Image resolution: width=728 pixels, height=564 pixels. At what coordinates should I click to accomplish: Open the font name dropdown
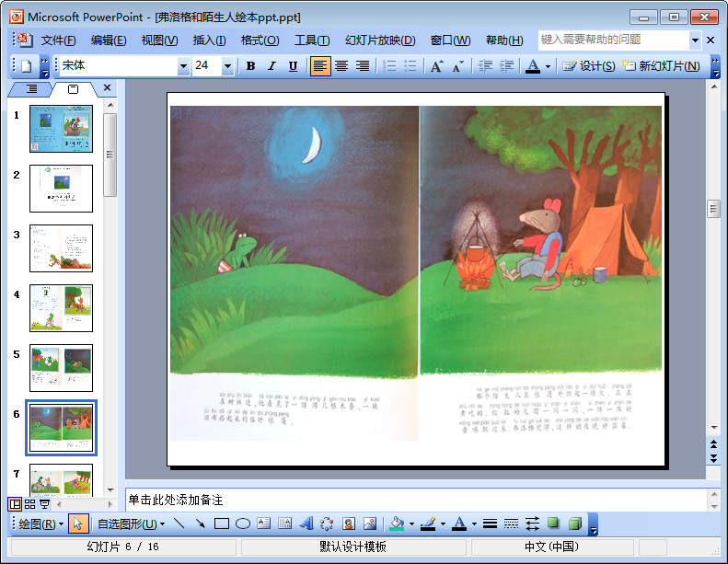tap(183, 66)
